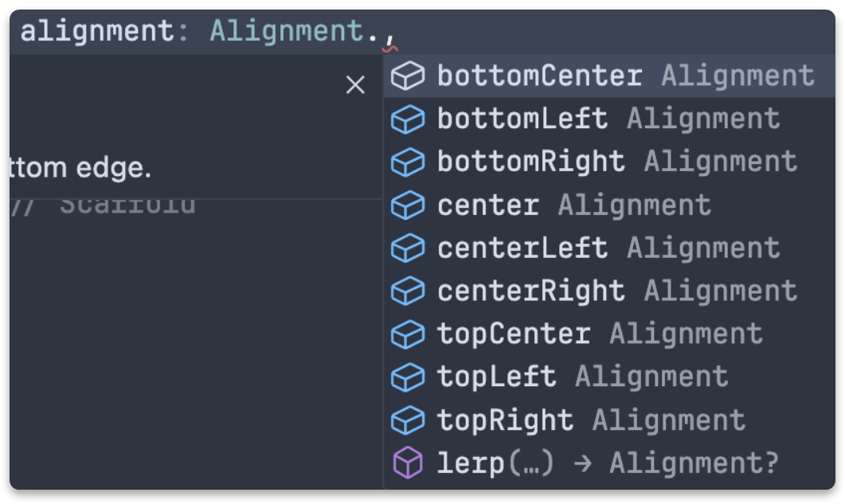
Task: Select the bottomCenter completion suggestion
Action: click(540, 76)
